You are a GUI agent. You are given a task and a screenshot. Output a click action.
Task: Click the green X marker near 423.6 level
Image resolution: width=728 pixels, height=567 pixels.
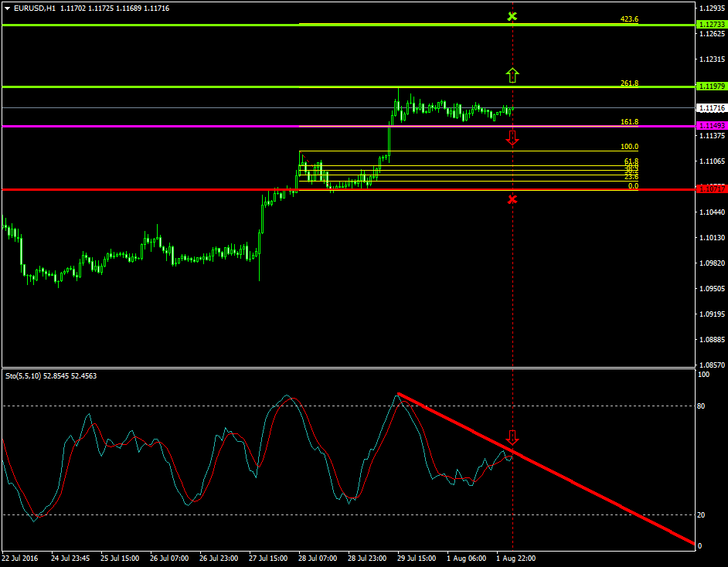(512, 16)
